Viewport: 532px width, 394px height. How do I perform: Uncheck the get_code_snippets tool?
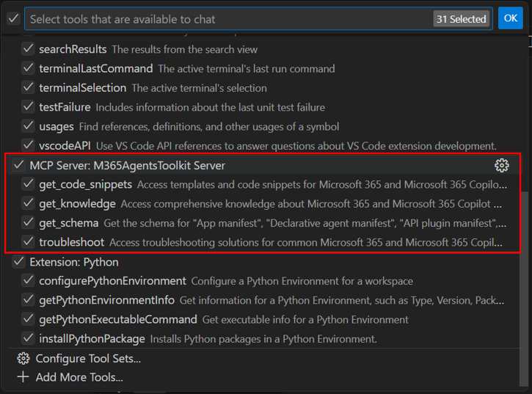(28, 184)
